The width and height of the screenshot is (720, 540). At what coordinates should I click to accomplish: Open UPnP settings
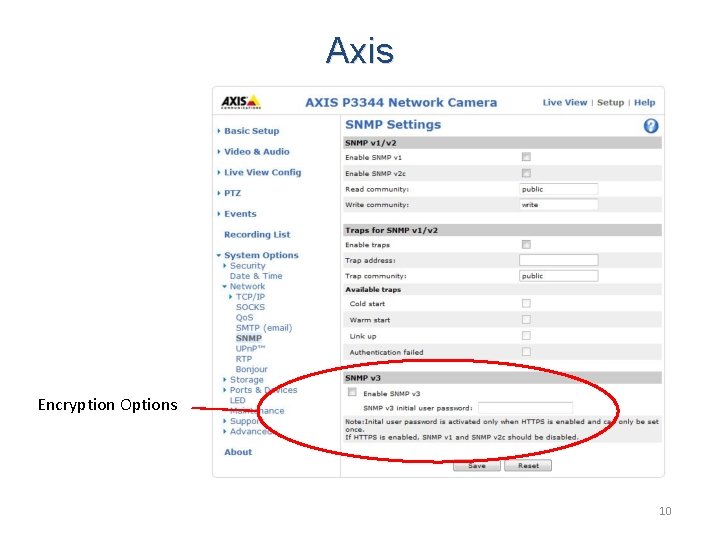click(x=250, y=349)
